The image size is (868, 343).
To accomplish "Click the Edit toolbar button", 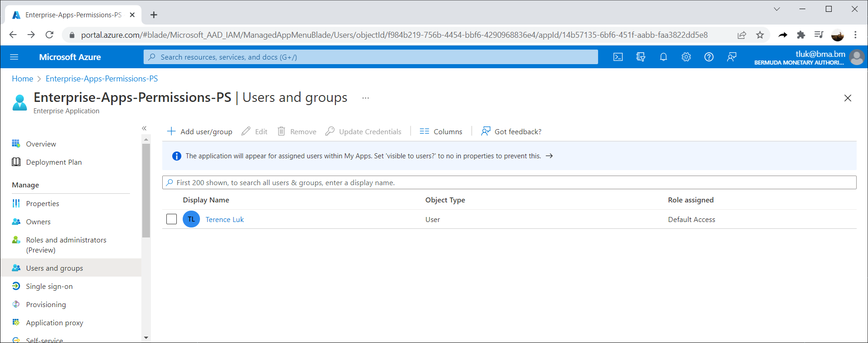I will [254, 131].
